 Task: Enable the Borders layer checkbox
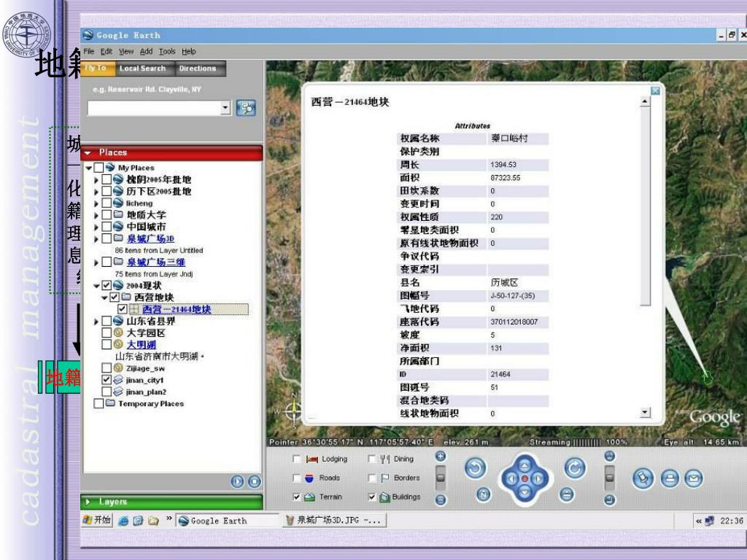coord(371,478)
